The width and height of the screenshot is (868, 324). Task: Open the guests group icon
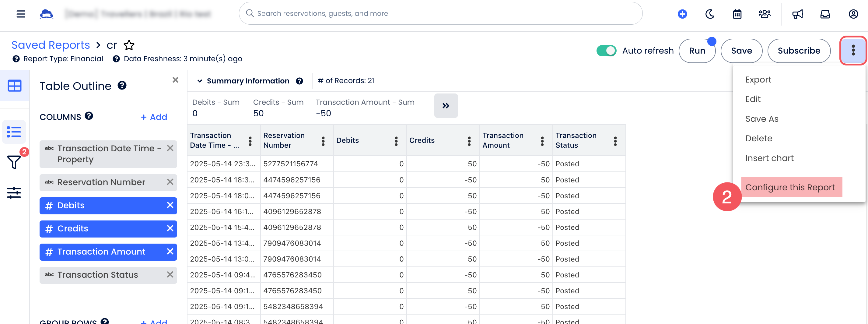point(764,14)
